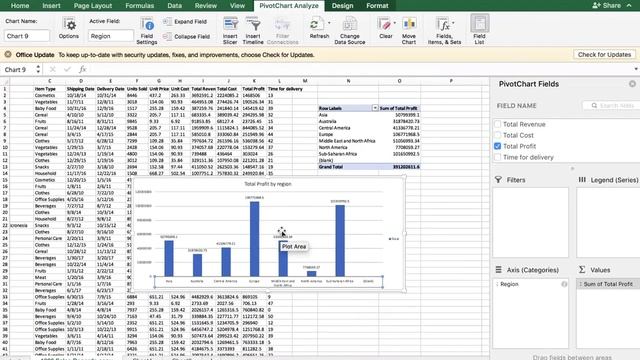This screenshot has height=360, width=640.
Task: Click Region field info icon
Action: click(564, 284)
